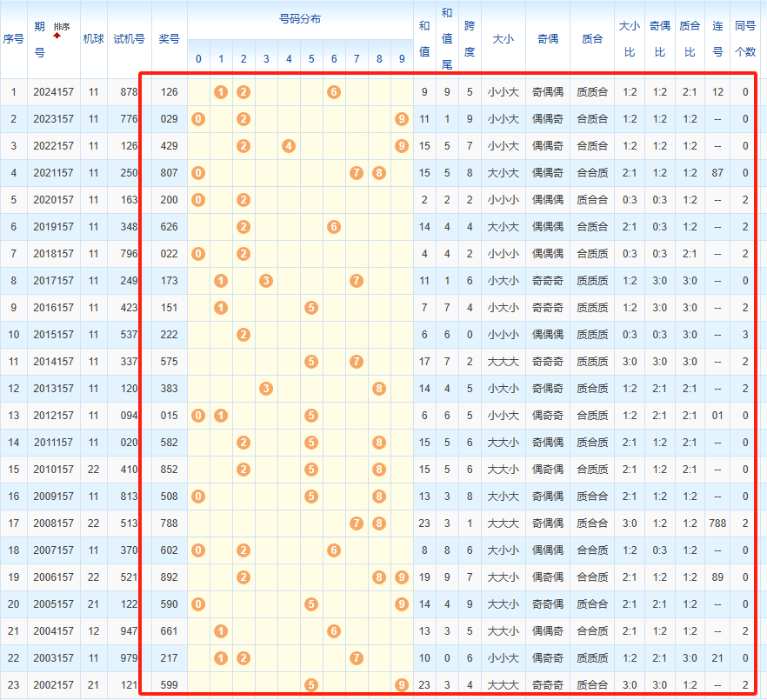Click orange ball 4 in row 2022157

(289, 146)
